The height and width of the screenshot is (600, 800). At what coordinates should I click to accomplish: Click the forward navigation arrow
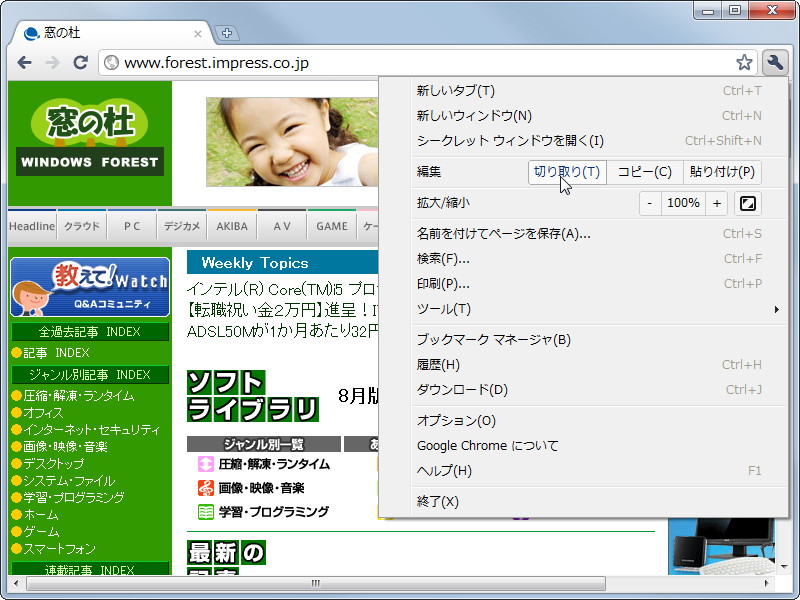(x=52, y=62)
